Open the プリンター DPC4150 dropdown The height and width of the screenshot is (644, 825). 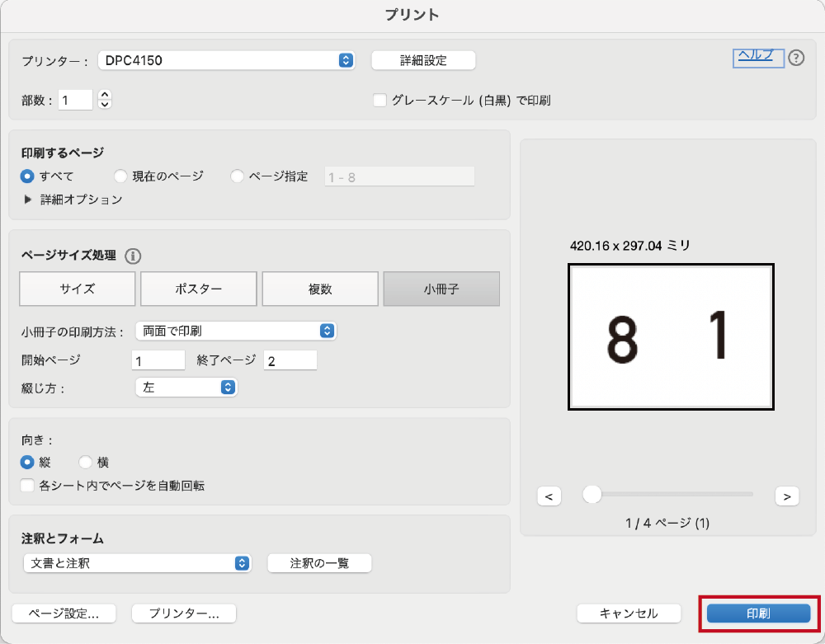226,60
